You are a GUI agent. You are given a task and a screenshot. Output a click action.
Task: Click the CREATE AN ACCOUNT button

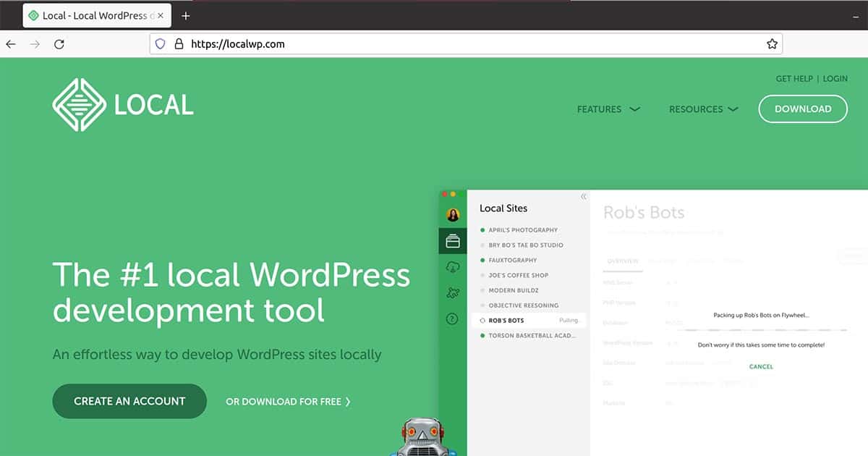tap(129, 401)
